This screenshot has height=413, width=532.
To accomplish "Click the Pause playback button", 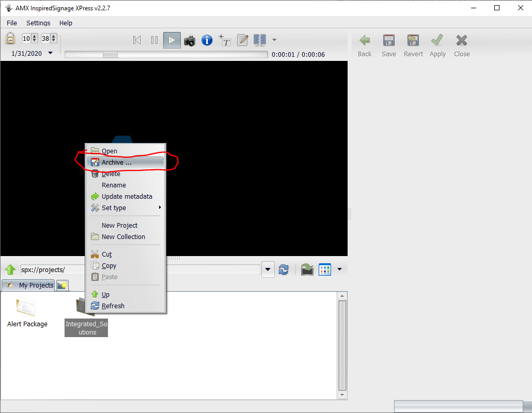I will [x=154, y=40].
